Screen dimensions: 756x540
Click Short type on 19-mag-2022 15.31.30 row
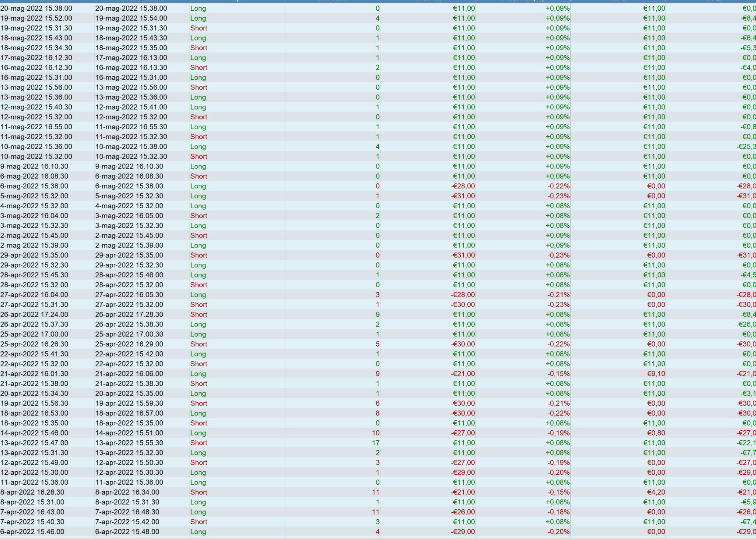(x=199, y=28)
